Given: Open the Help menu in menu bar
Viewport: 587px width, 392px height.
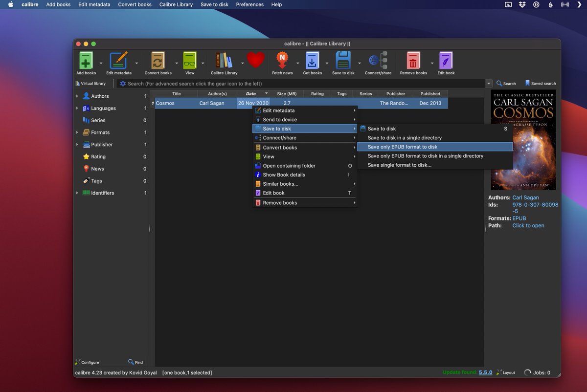Looking at the screenshot, I should coord(276,4).
